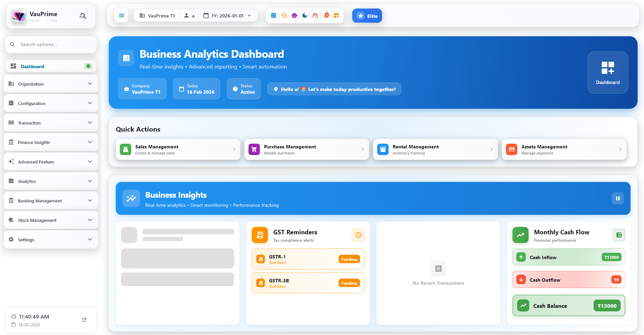This screenshot has height=335, width=644.
Task: Click the Elite plan button
Action: (367, 16)
